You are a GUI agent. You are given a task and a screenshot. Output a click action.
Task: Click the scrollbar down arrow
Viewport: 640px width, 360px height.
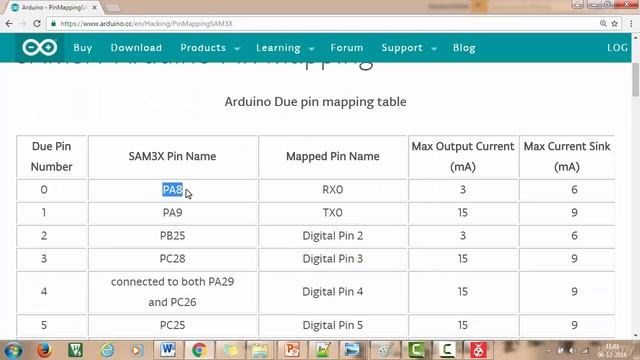[x=636, y=336]
